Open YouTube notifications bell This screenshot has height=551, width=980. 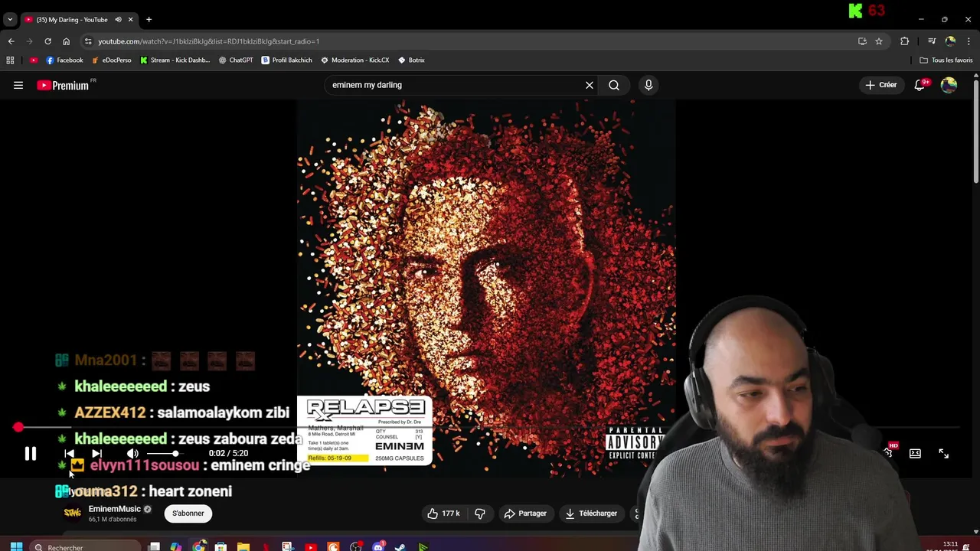(920, 85)
